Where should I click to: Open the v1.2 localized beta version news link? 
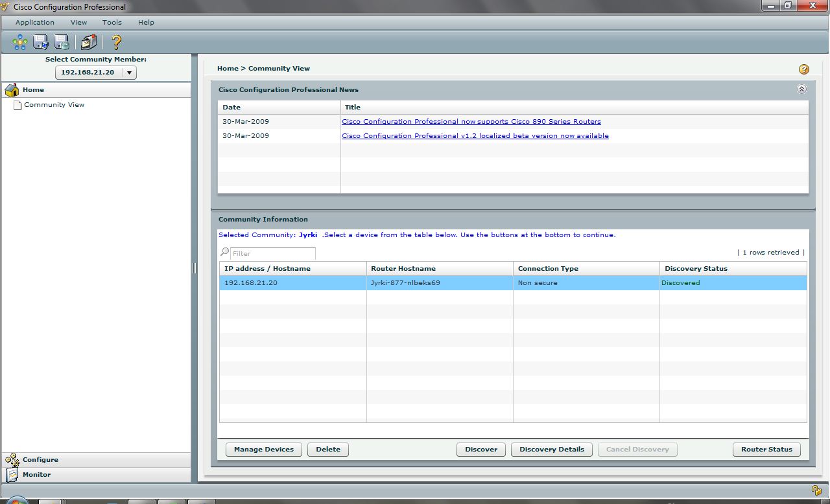pyautogui.click(x=475, y=136)
